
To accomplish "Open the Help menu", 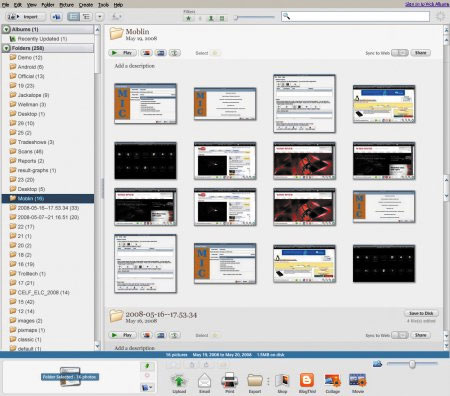I will [118, 5].
